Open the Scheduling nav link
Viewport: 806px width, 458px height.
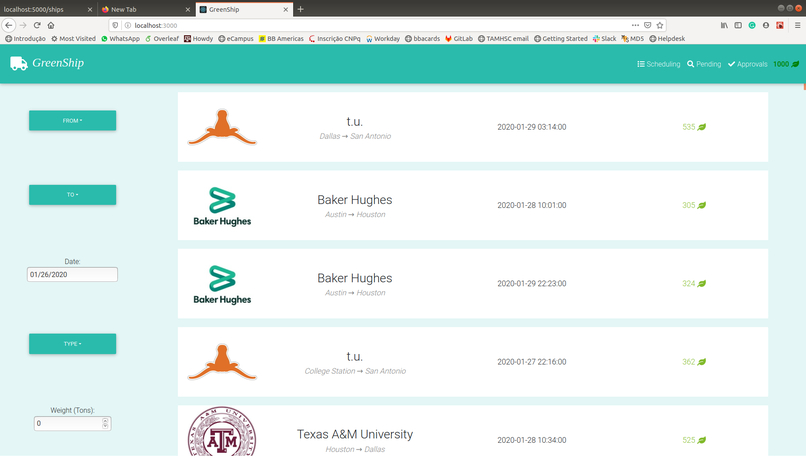[658, 64]
